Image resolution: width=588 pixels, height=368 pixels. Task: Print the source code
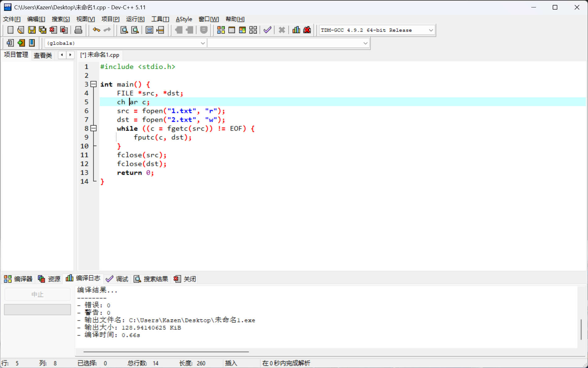(78, 30)
